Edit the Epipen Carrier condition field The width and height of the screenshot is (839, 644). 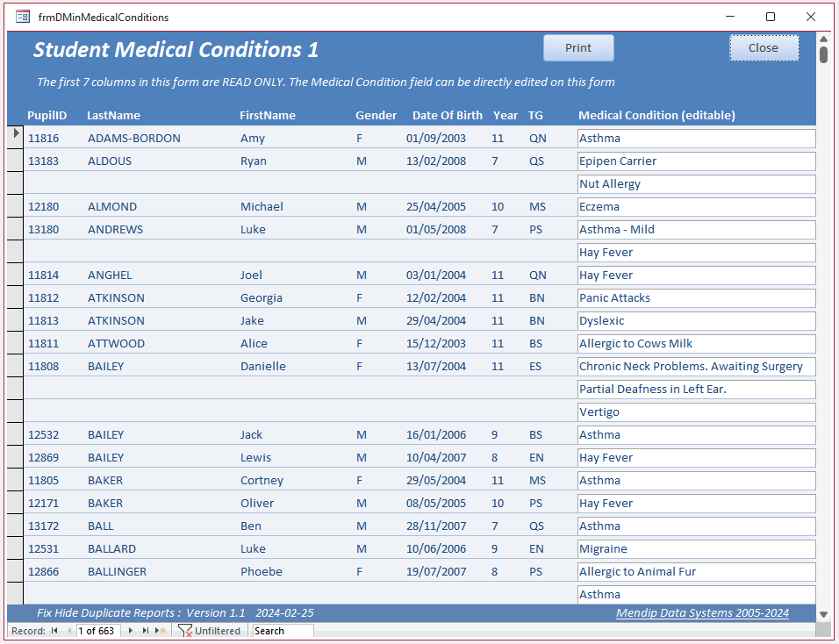[x=697, y=161]
